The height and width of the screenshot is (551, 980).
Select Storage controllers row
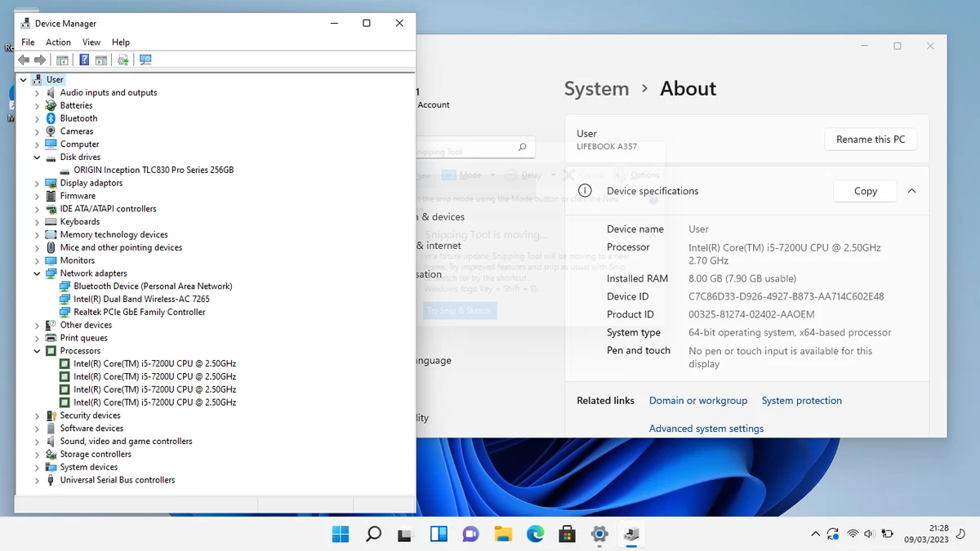(96, 455)
